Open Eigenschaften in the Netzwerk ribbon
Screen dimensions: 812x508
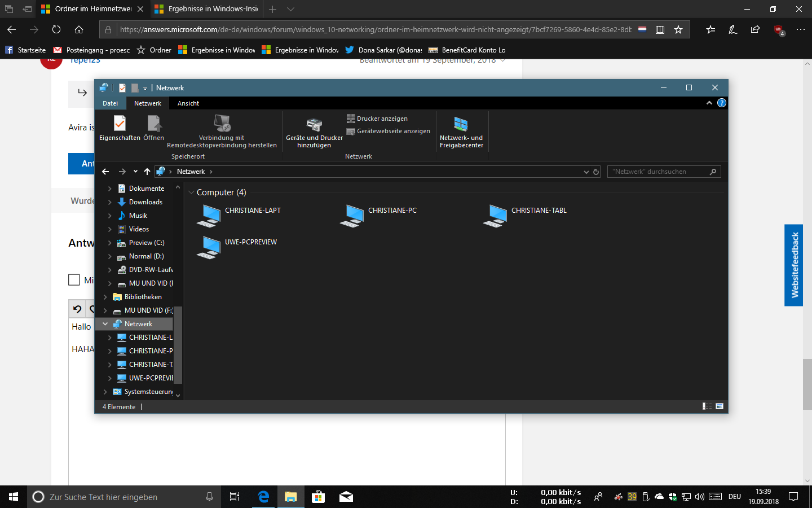click(x=120, y=128)
